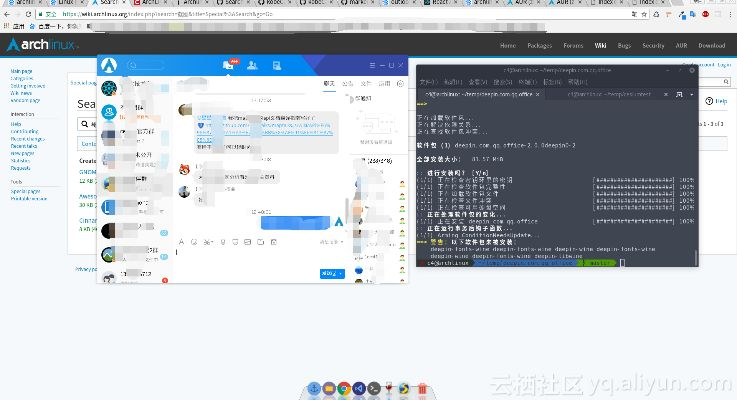Viewport: 737px width, 400px height.
Task: Select the Packages menu on Arch Linux site
Action: point(539,45)
